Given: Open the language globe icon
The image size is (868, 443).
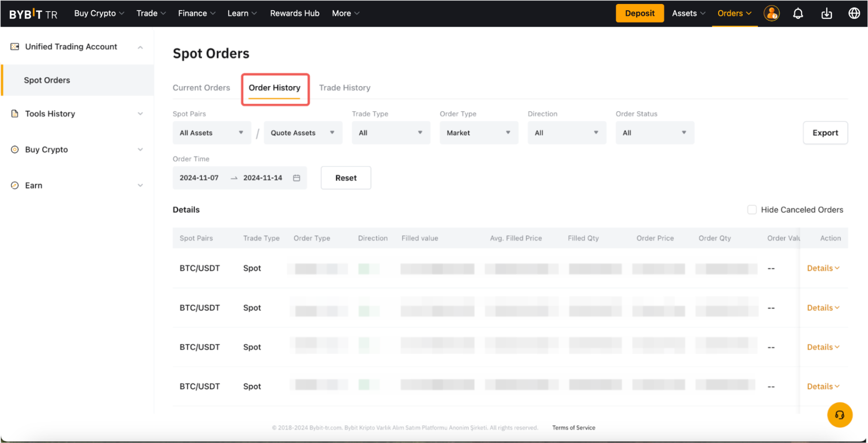Looking at the screenshot, I should click(x=854, y=13).
